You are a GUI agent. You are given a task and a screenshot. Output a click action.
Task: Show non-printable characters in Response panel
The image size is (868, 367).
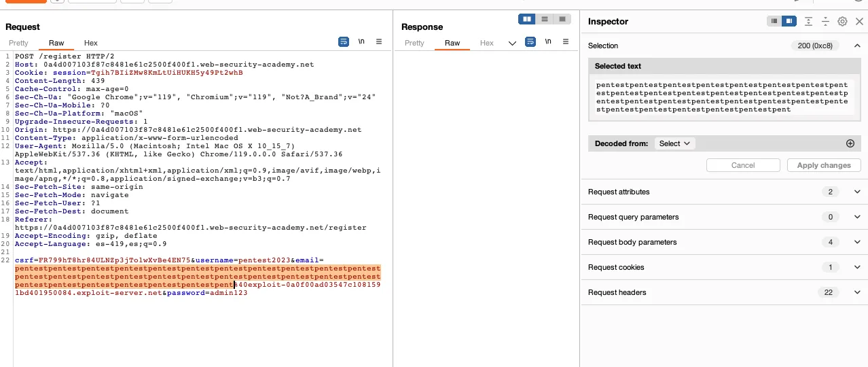[547, 43]
